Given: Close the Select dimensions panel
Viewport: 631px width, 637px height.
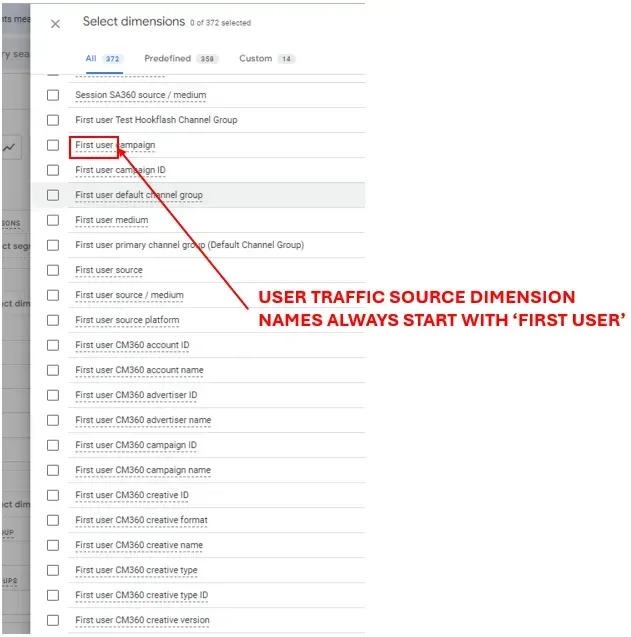Looking at the screenshot, I should tap(55, 24).
